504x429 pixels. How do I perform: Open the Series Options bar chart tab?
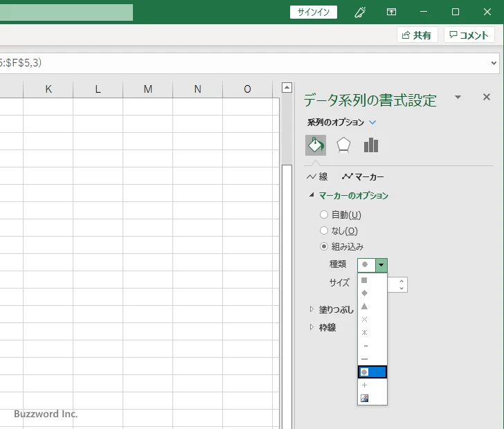tap(371, 145)
